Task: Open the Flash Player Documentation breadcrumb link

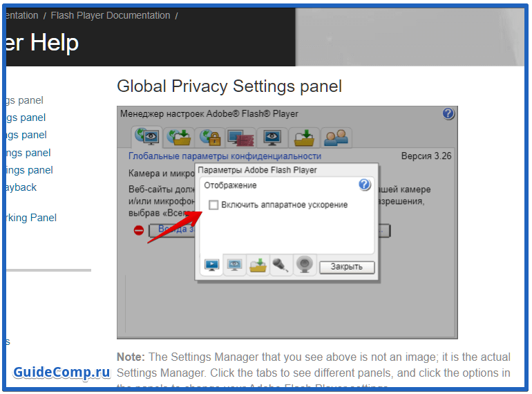Action: coord(111,16)
